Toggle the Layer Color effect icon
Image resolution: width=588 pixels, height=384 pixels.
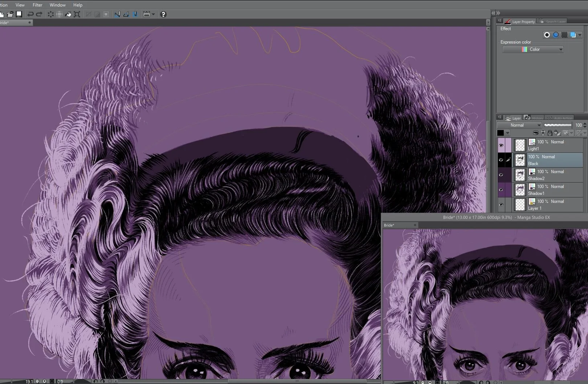coord(573,35)
